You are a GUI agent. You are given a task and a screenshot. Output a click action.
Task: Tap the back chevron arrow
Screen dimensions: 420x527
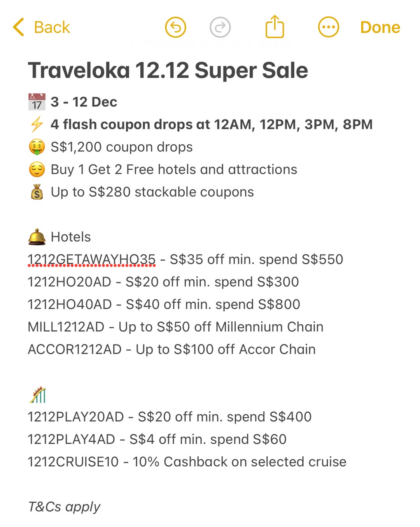(19, 27)
